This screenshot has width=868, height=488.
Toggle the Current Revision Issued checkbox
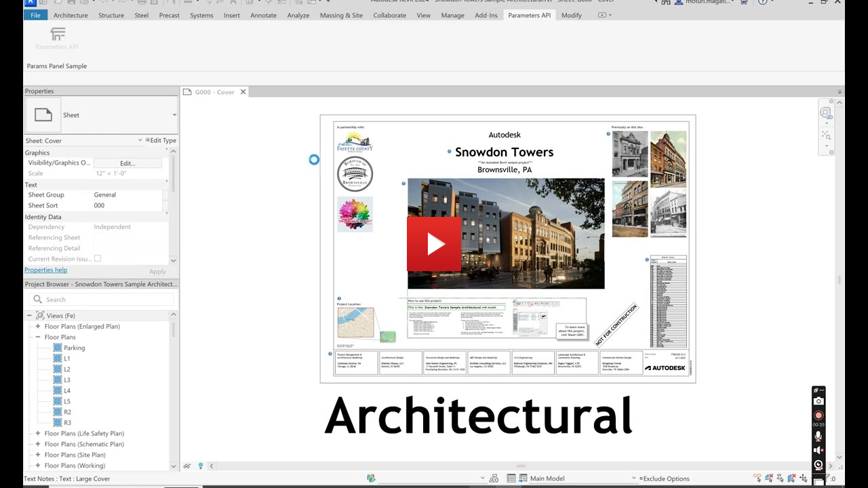point(98,259)
